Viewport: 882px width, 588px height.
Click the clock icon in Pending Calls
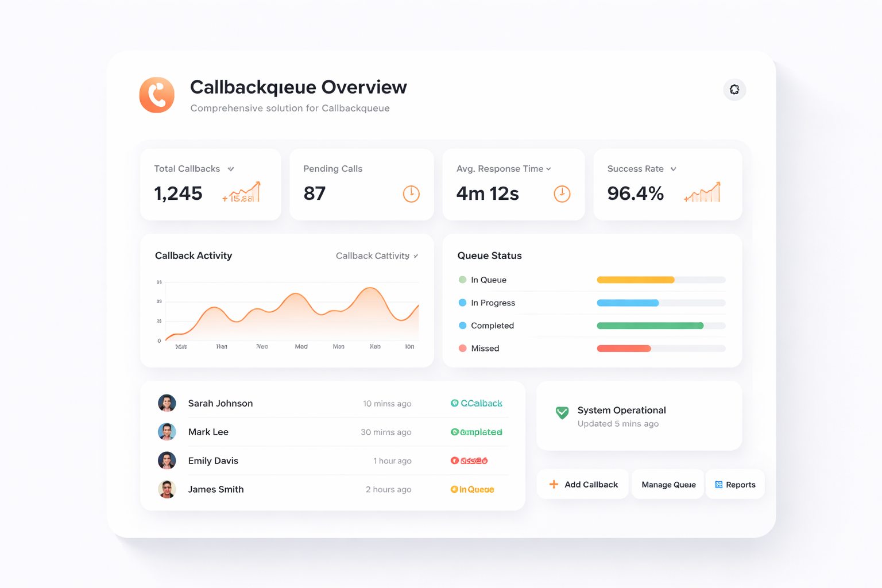pyautogui.click(x=411, y=194)
